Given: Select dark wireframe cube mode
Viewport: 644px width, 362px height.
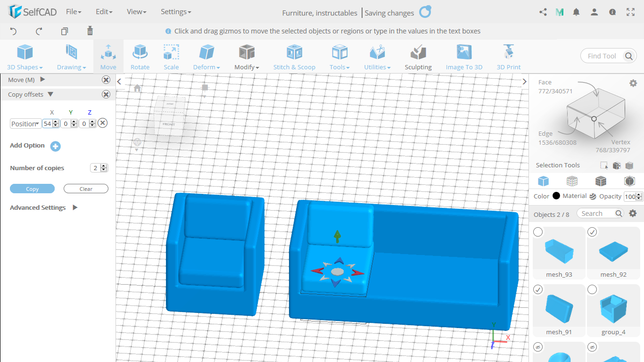Looking at the screenshot, I should click(601, 181).
